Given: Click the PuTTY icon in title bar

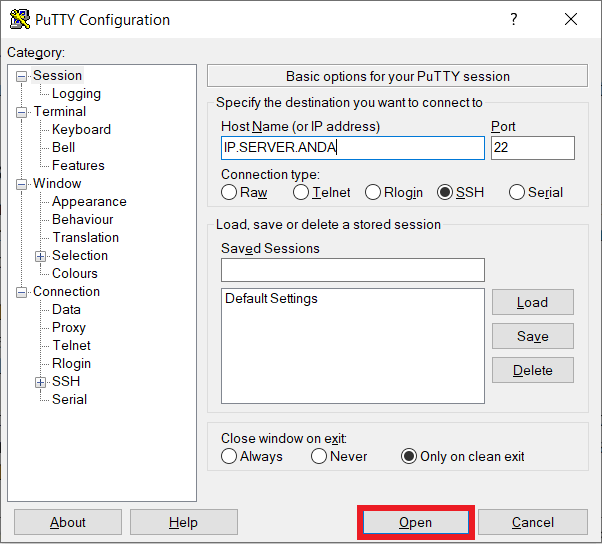Looking at the screenshot, I should tap(19, 20).
